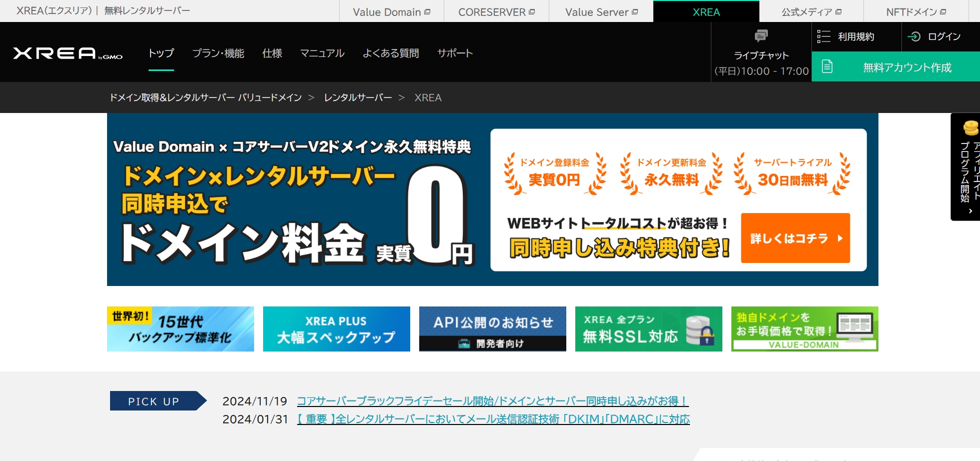Click the coin icon on affiliate side tab

tap(970, 128)
